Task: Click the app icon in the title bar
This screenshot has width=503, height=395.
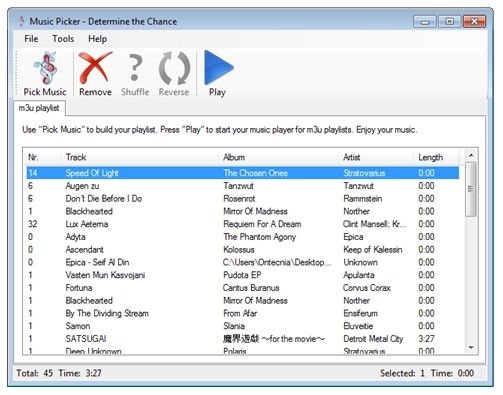Action: coord(21,21)
